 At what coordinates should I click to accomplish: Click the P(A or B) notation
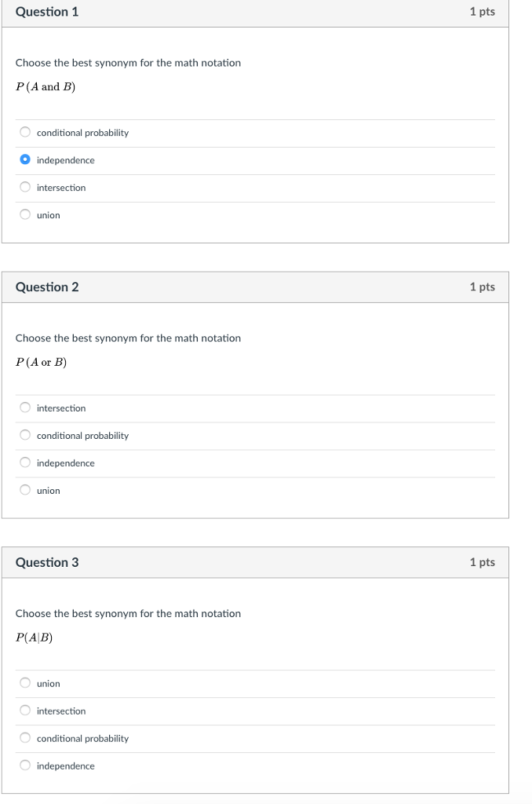pyautogui.click(x=42, y=363)
